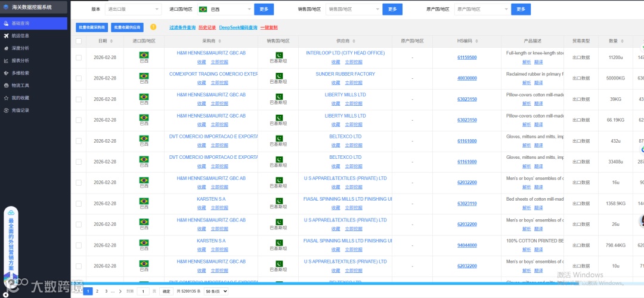
Task: Check the row with HS code 40030000
Action: click(x=79, y=78)
